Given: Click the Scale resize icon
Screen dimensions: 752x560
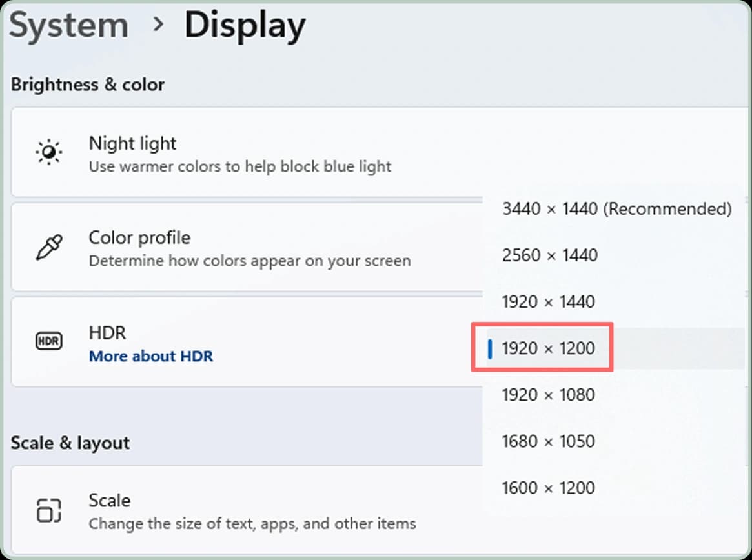Looking at the screenshot, I should [49, 510].
